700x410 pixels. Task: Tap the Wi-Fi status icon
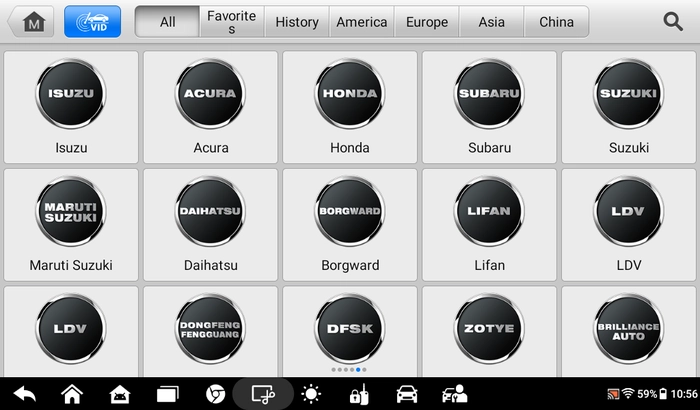(x=628, y=393)
